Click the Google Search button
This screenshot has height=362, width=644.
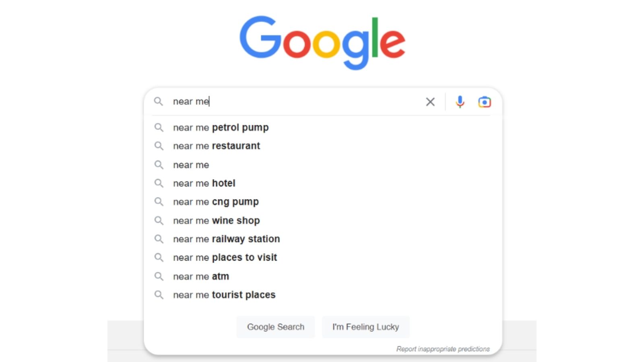[x=276, y=327]
